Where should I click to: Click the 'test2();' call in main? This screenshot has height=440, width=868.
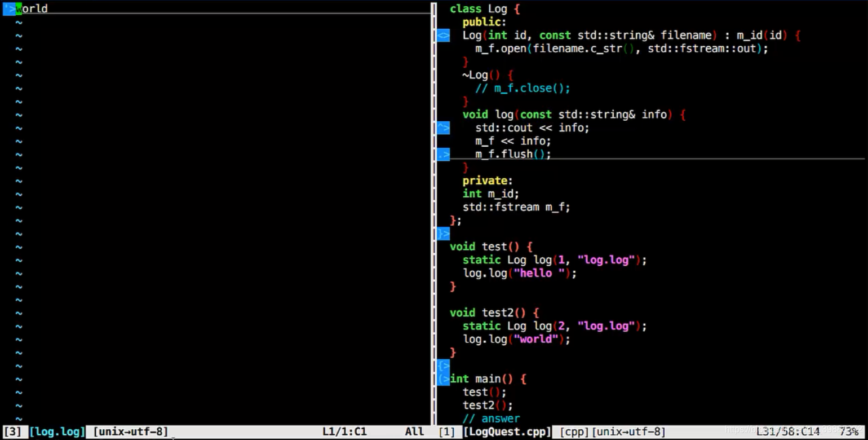click(488, 405)
